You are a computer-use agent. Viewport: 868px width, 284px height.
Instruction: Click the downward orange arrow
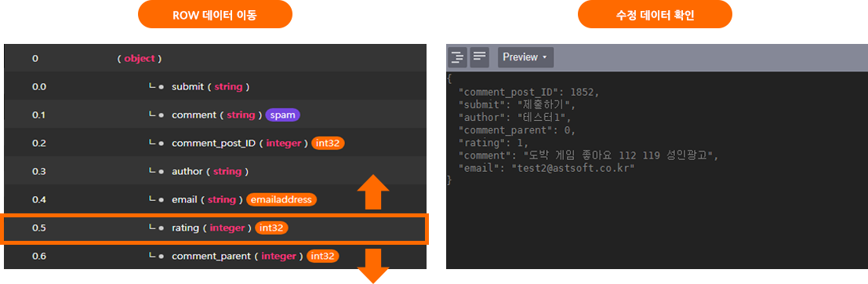coord(373,266)
